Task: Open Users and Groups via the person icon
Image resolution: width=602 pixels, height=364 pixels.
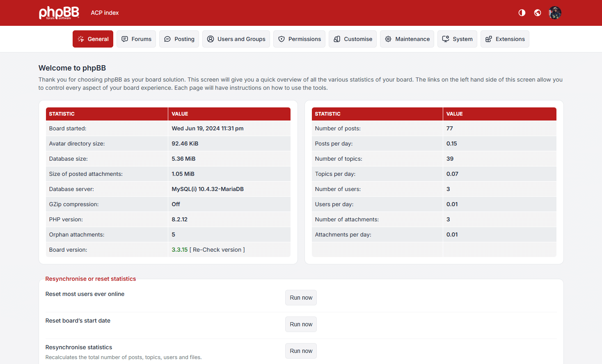Action: pyautogui.click(x=210, y=39)
